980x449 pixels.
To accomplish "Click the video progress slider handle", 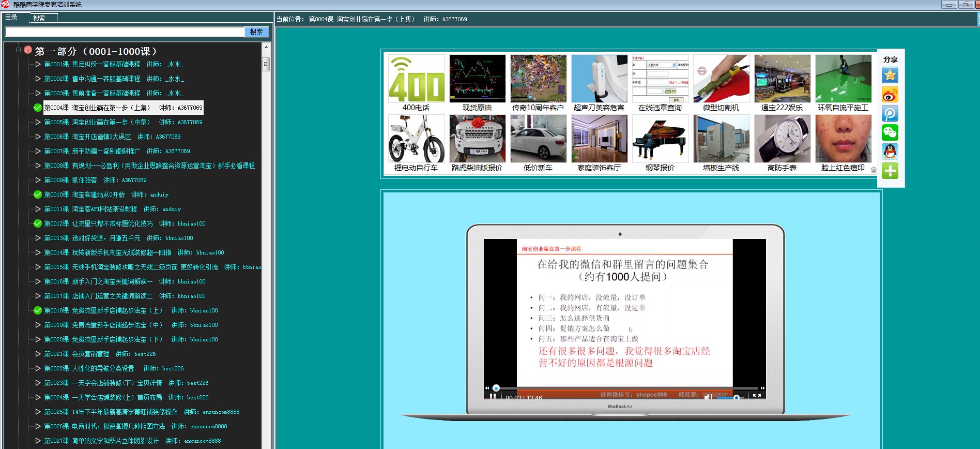I will pos(496,388).
